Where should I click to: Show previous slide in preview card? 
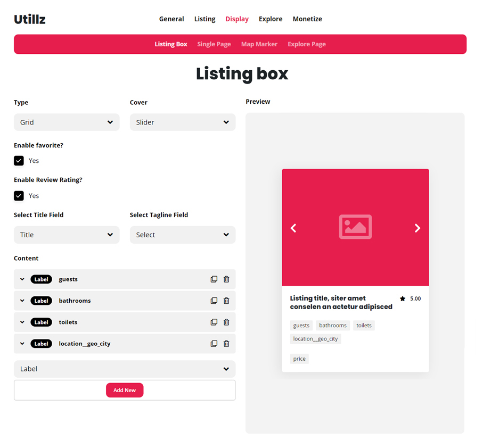coord(293,228)
